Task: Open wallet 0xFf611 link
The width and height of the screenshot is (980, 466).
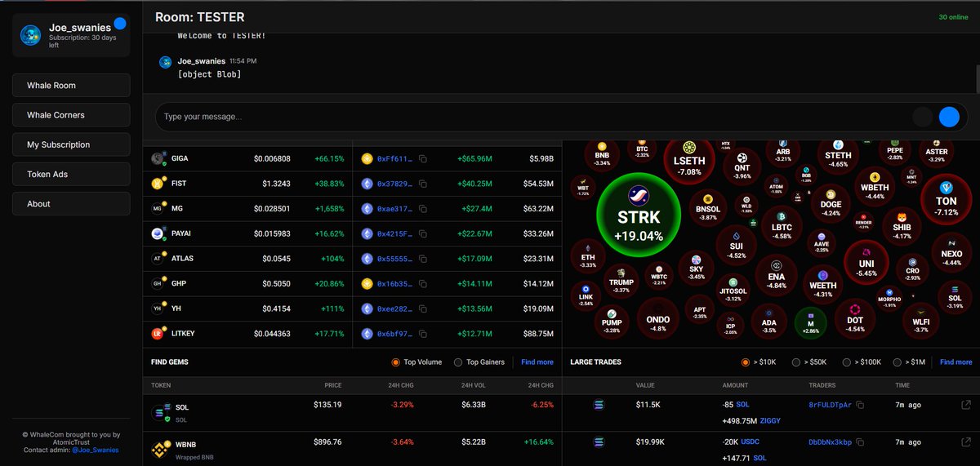Action: pos(394,159)
